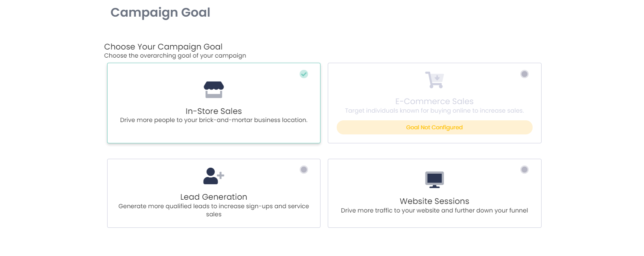
Task: Choose the Website Sessions title text
Action: coord(434,201)
